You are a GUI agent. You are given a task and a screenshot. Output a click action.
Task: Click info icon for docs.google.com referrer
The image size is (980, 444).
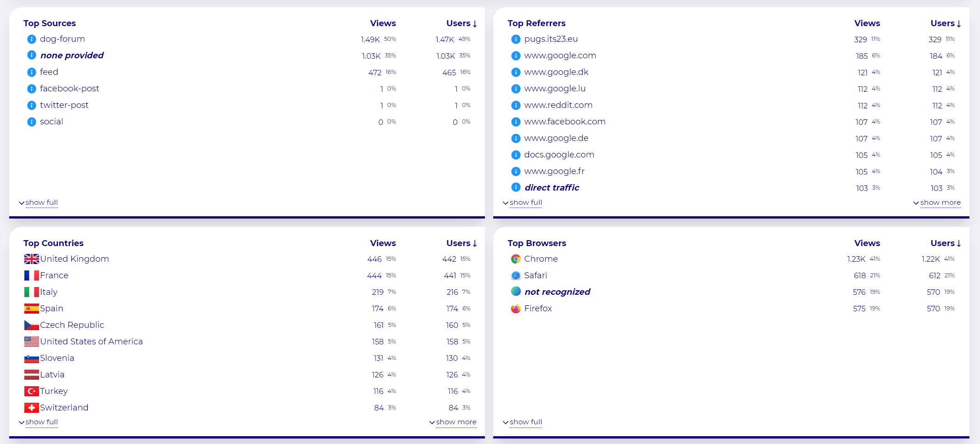(516, 155)
